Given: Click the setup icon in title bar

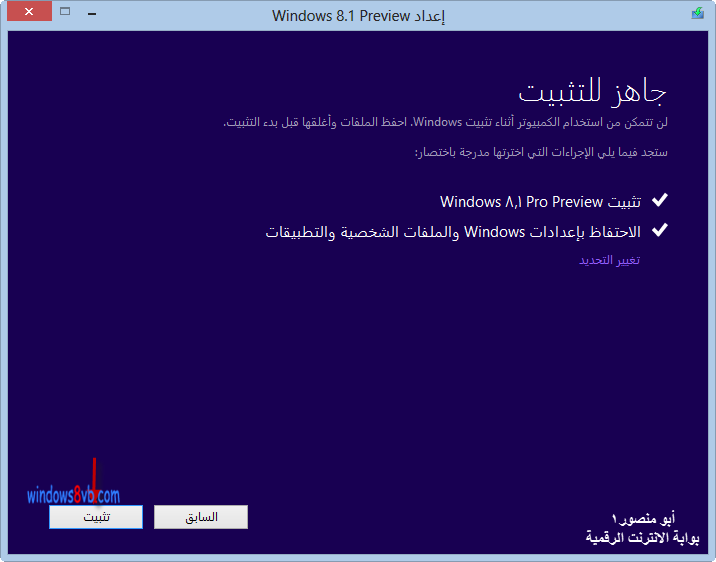Looking at the screenshot, I should [697, 13].
